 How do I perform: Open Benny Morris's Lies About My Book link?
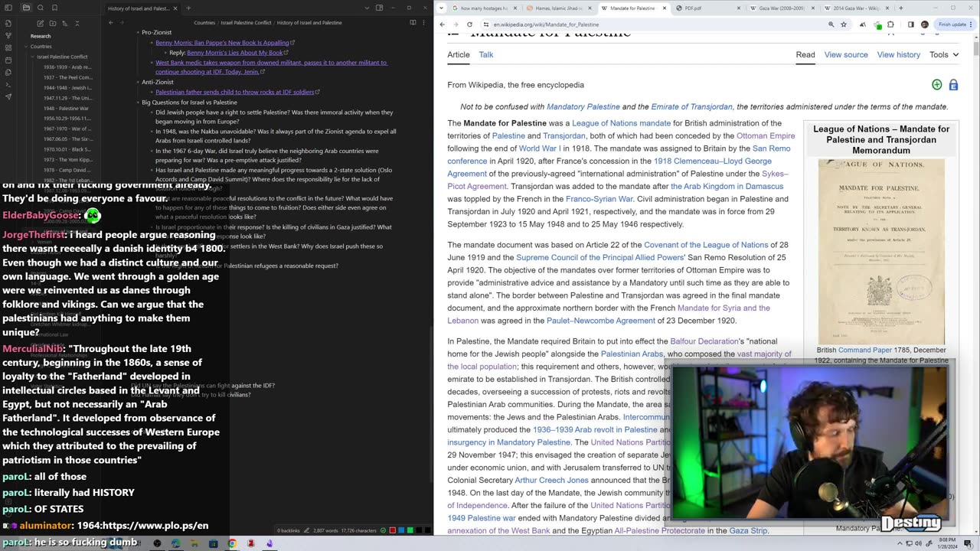pos(235,53)
